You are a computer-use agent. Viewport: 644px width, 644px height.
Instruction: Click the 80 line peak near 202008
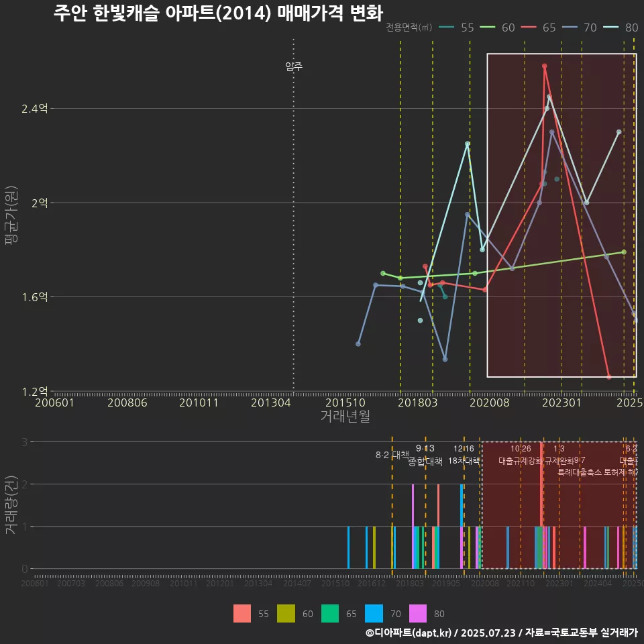tap(468, 144)
